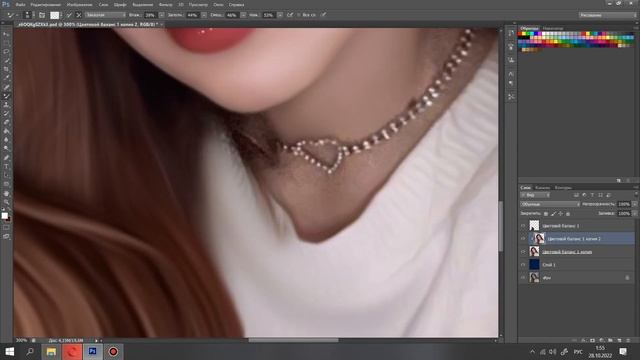Open the «Фильтр» menu
This screenshot has width=640, height=360.
165,4
